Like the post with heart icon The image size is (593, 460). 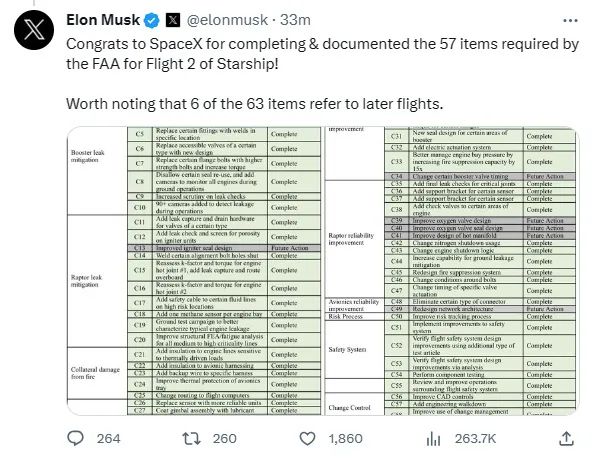(x=307, y=439)
